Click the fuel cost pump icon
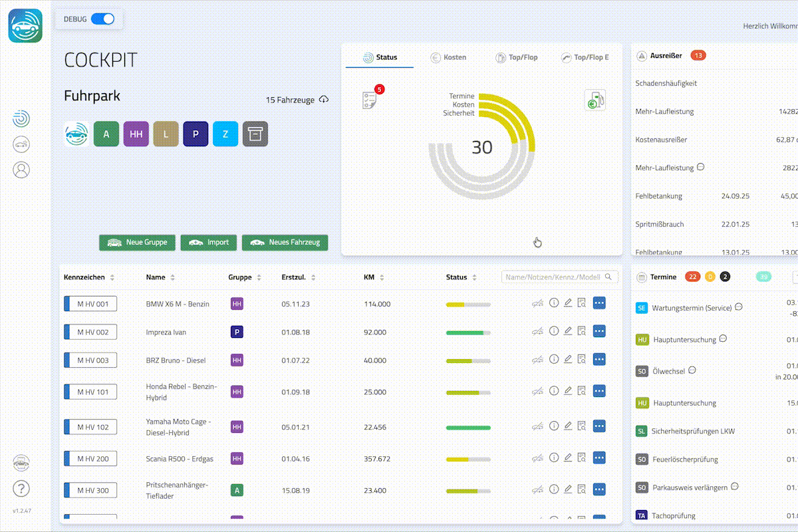Viewport: 798px width, 532px height. [595, 100]
